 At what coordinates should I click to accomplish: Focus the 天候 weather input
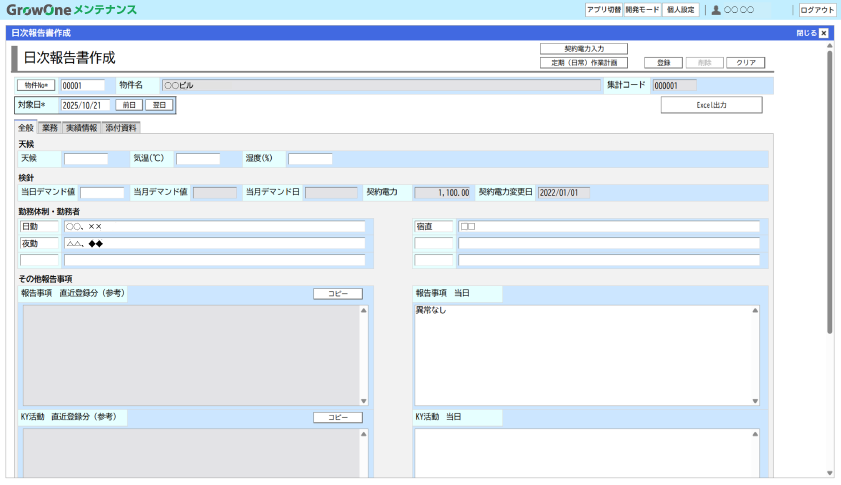(86, 159)
